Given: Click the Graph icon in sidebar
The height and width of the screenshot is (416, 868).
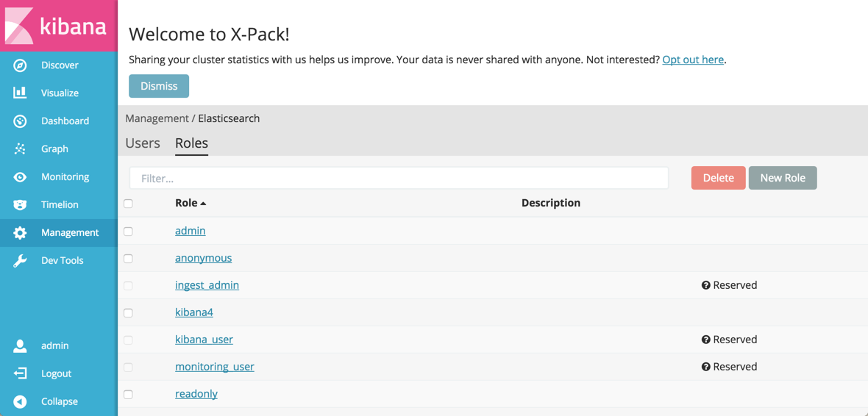Looking at the screenshot, I should (x=20, y=149).
